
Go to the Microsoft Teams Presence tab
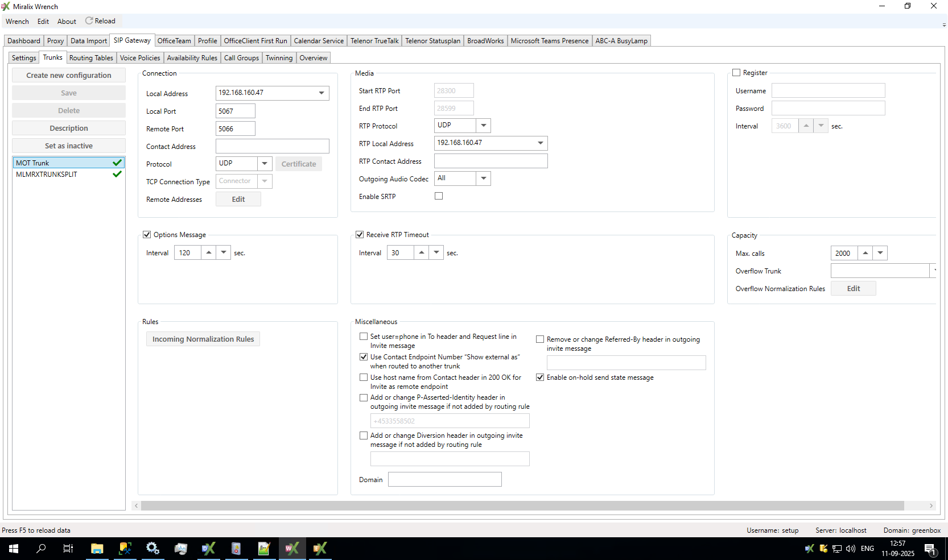550,41
